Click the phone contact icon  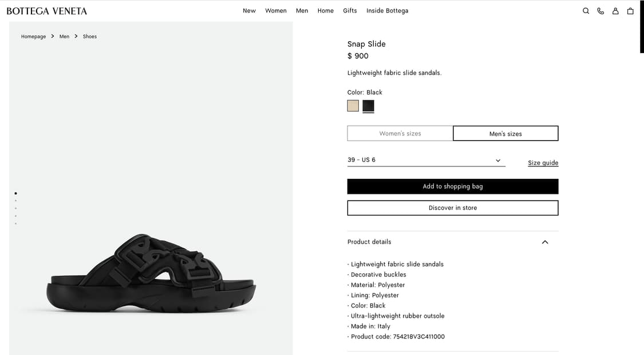[x=600, y=11]
